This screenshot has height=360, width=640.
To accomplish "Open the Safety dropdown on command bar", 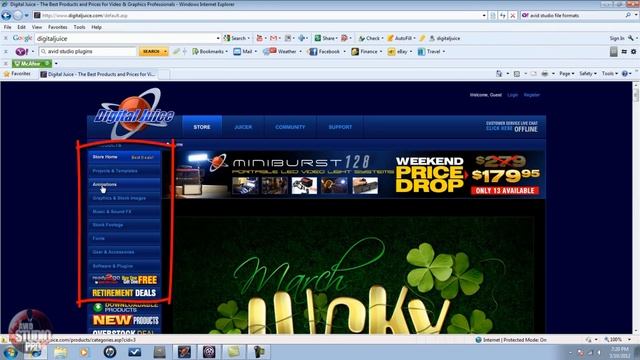I will (x=588, y=74).
